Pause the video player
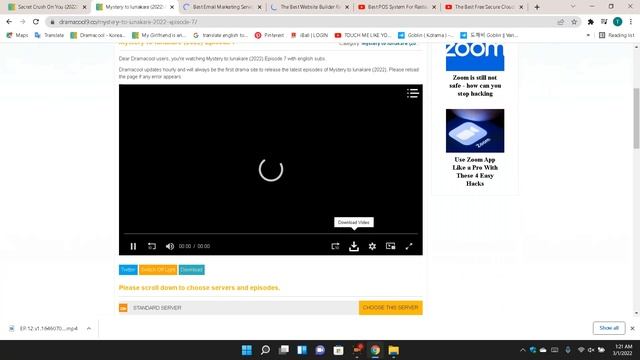This screenshot has width=640, height=360. [133, 246]
